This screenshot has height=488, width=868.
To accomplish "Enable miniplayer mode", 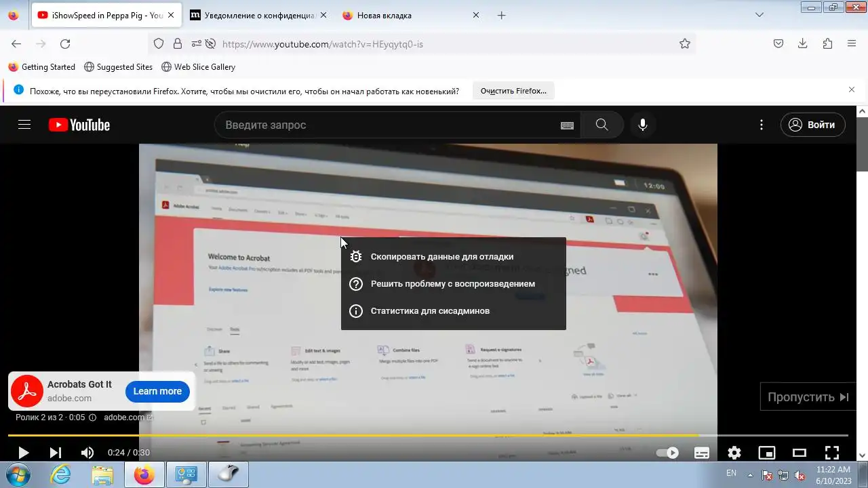I will coord(767,452).
